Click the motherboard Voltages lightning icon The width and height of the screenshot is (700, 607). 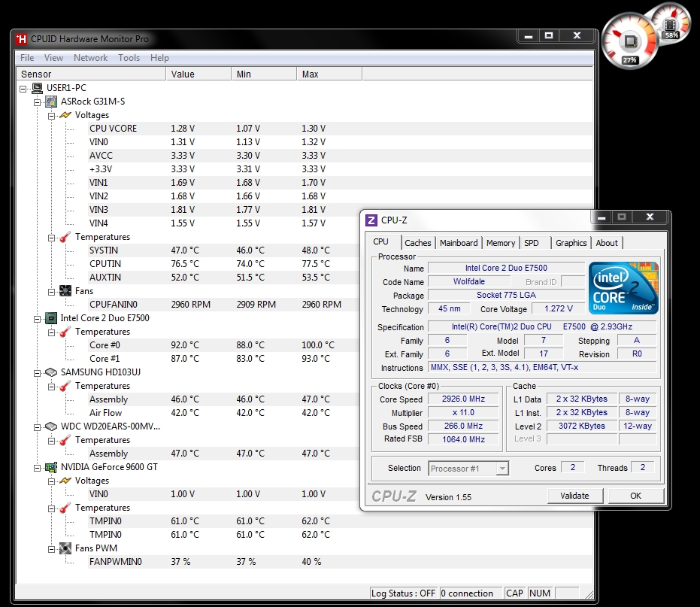(x=65, y=115)
